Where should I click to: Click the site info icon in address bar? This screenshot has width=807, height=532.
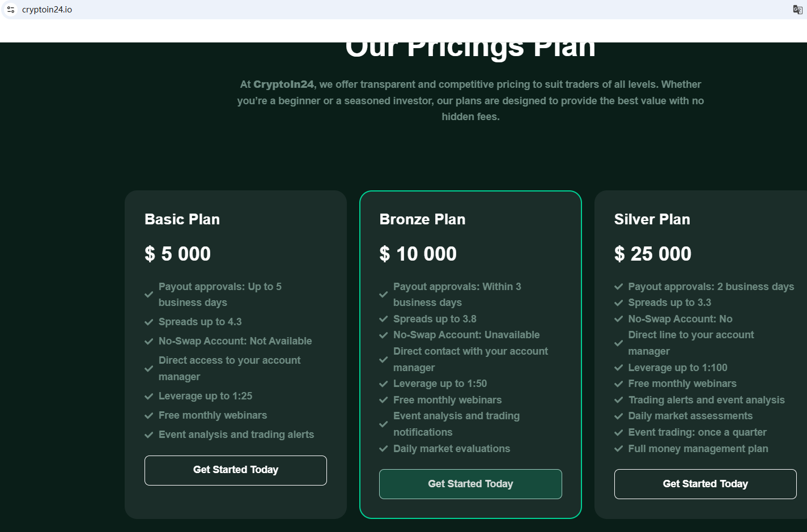[11, 10]
